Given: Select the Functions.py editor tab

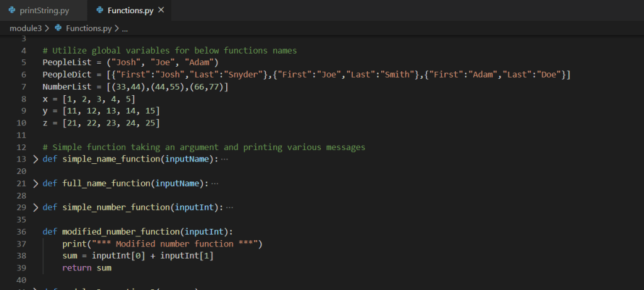Looking at the screenshot, I should [x=130, y=11].
